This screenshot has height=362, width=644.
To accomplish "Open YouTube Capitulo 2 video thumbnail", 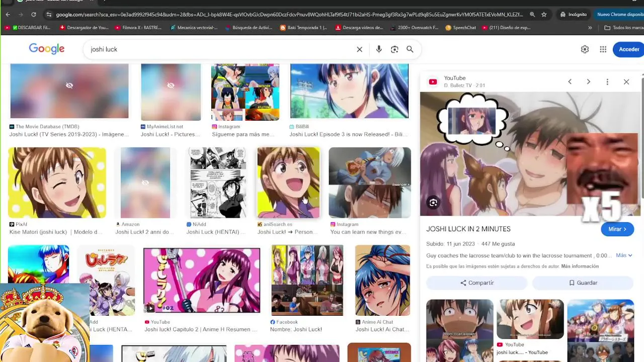I will point(202,280).
